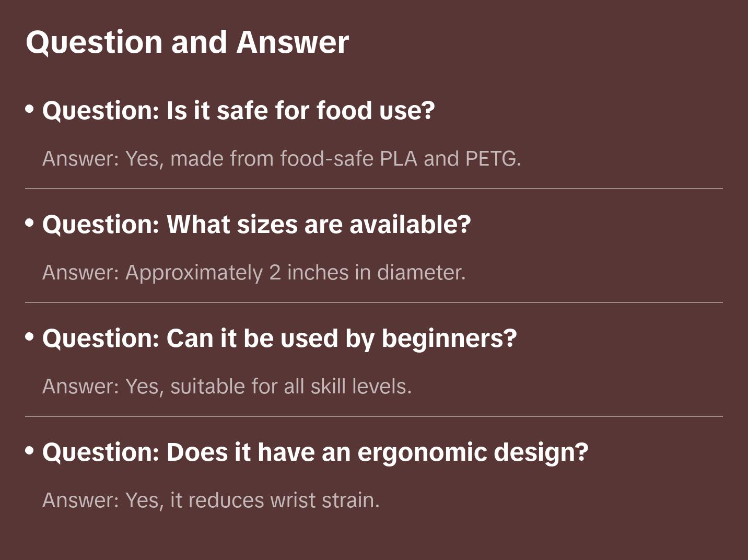The width and height of the screenshot is (748, 560).
Task: Click the bullet next to the beginners question
Action: [x=30, y=337]
